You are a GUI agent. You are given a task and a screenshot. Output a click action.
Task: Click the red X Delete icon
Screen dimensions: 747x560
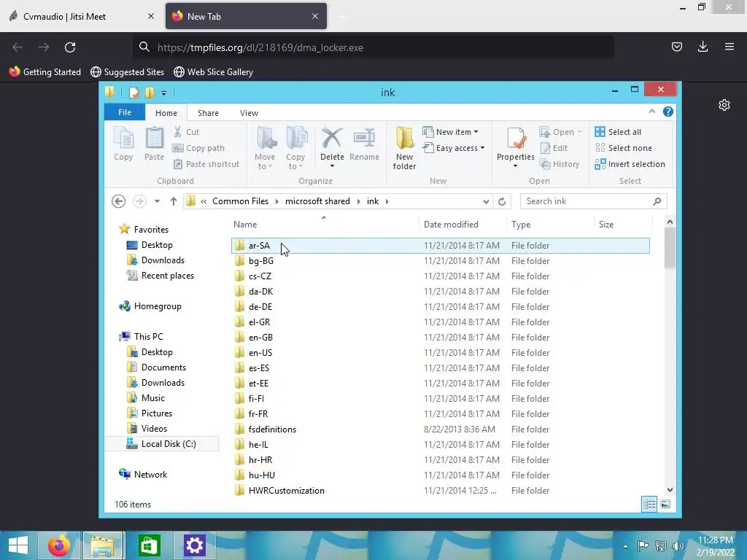click(332, 139)
